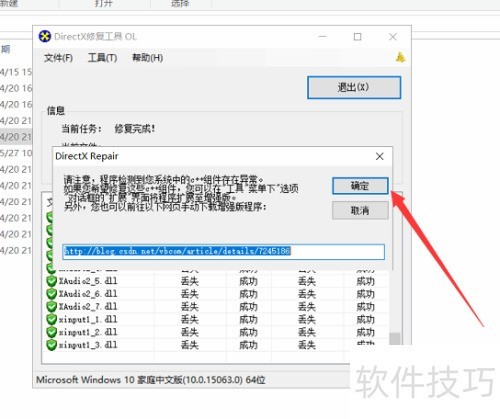The image size is (500, 419).
Task: Click the 取消 cancel button
Action: pos(360,210)
